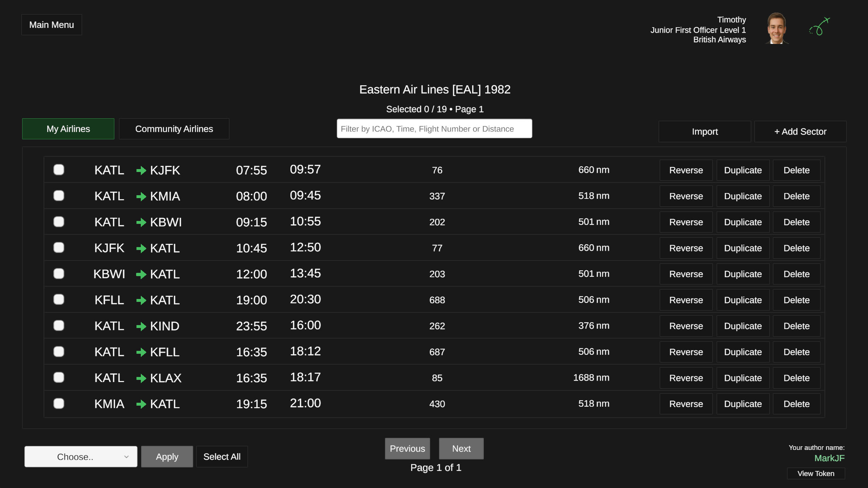Focus the ICAO filter search field
Screen dimensions: 868x488
pyautogui.click(x=434, y=129)
